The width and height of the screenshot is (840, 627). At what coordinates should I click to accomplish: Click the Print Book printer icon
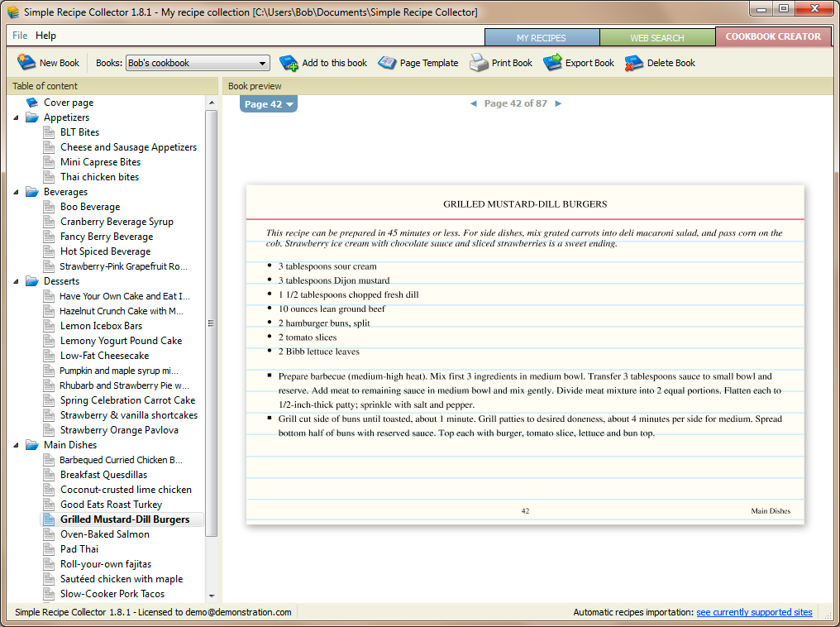(x=479, y=63)
